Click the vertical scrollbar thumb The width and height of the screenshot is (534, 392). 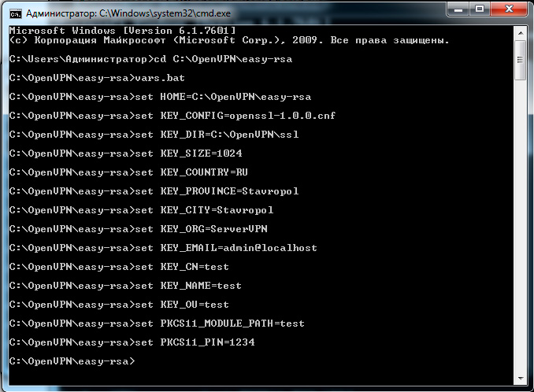pyautogui.click(x=521, y=60)
